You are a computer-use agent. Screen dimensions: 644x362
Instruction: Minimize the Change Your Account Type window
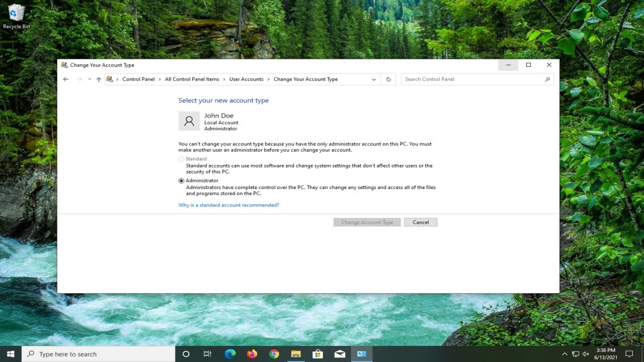click(508, 65)
